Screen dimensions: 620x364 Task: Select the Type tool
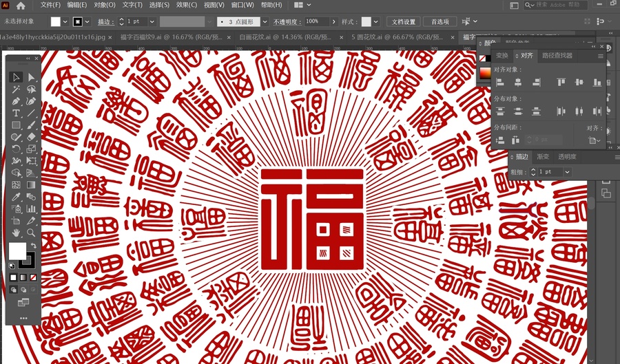16,114
